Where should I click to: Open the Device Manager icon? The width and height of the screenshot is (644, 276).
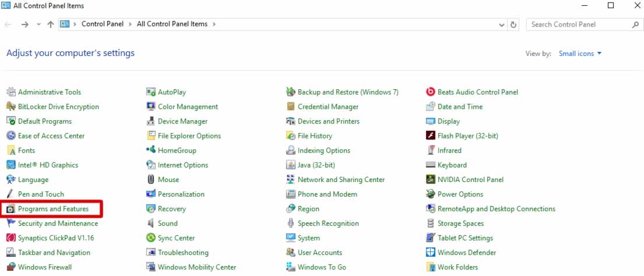tap(151, 121)
